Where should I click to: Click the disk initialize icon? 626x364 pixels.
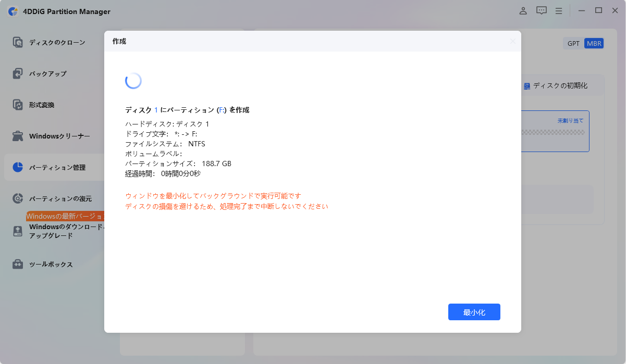(526, 85)
